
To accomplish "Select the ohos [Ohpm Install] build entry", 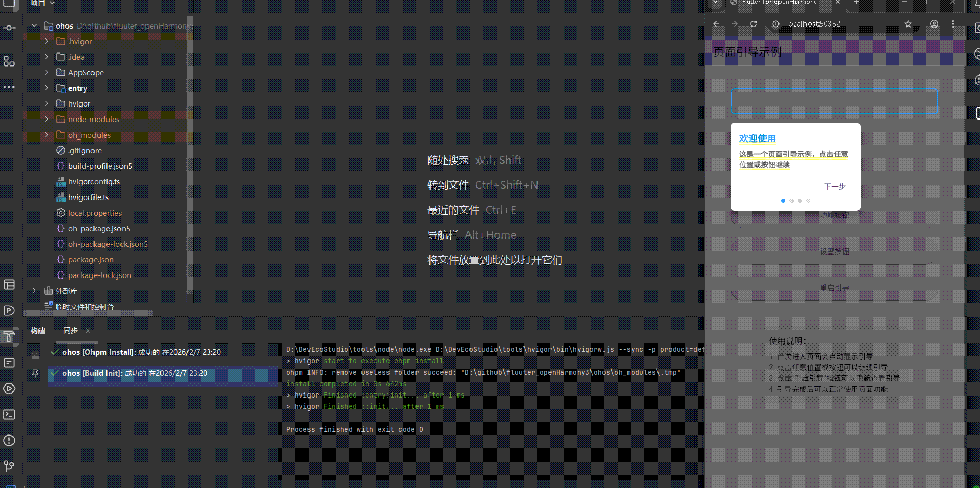I will [163, 352].
